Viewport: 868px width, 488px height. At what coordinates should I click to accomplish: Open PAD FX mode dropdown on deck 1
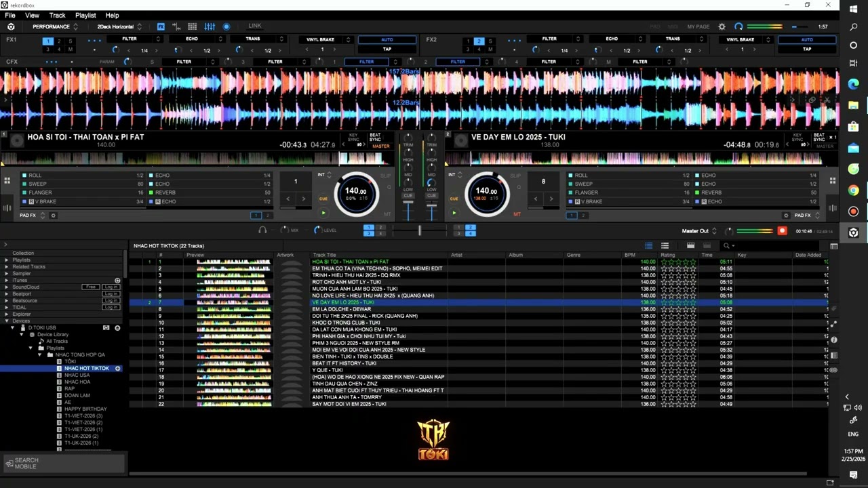(32, 216)
